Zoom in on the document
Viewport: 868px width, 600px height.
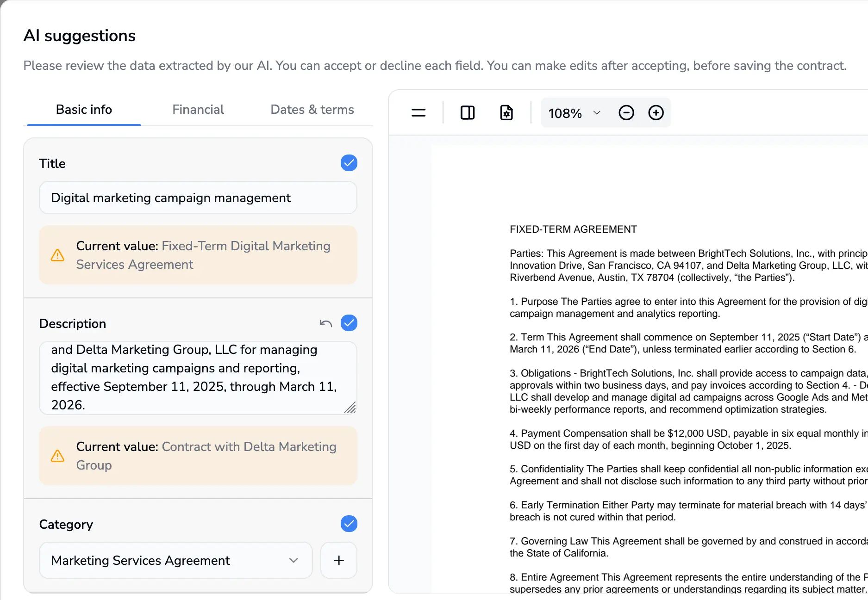coord(656,112)
